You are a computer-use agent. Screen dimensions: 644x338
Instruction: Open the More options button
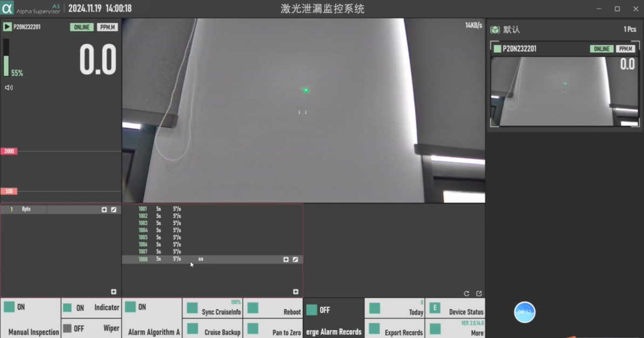(455, 329)
